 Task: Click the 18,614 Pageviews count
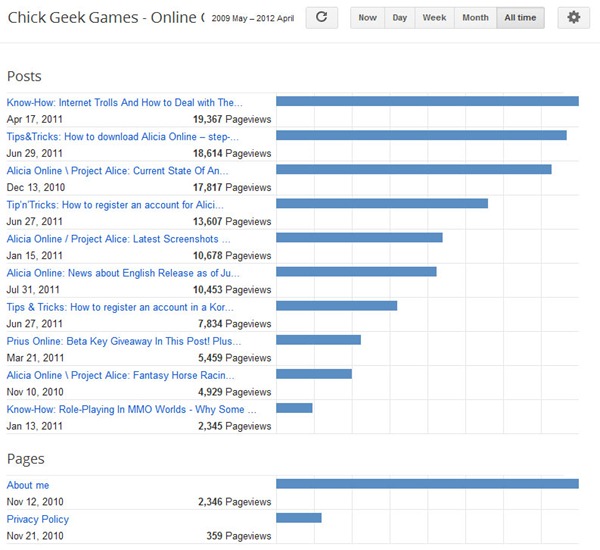coord(232,153)
